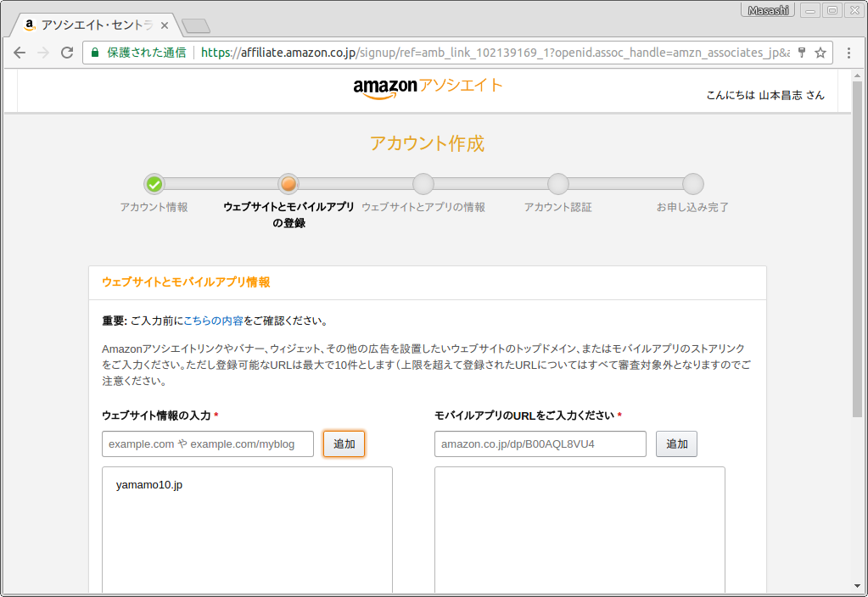This screenshot has width=868, height=597.
Task: Click the Masashi profile button
Action: click(x=768, y=10)
